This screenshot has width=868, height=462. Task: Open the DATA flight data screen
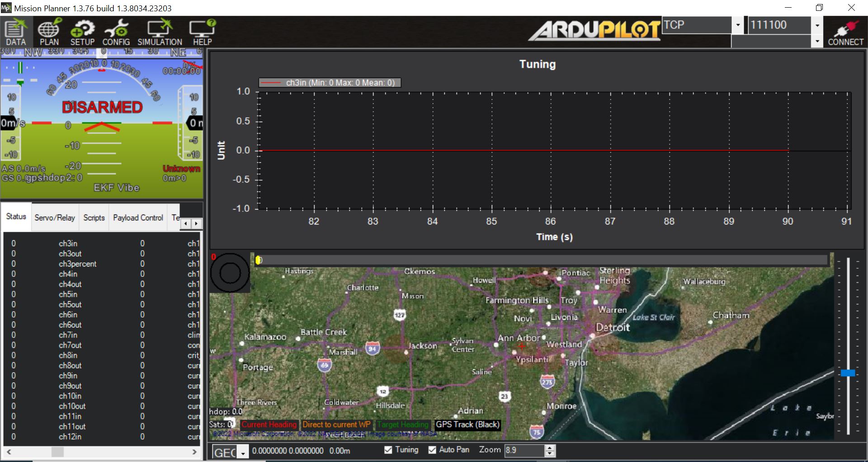(16, 32)
